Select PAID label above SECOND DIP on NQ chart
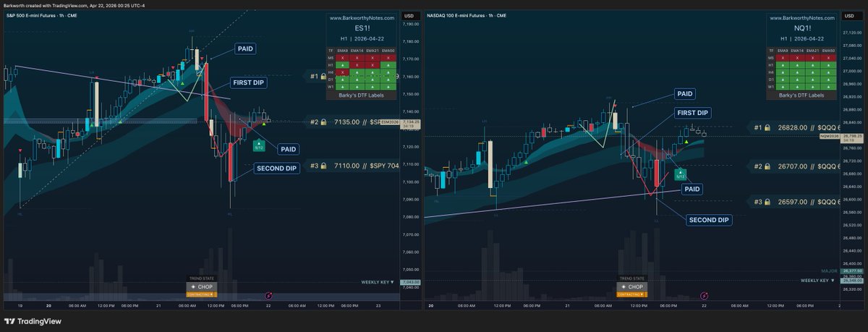868x332 pixels. [692, 189]
